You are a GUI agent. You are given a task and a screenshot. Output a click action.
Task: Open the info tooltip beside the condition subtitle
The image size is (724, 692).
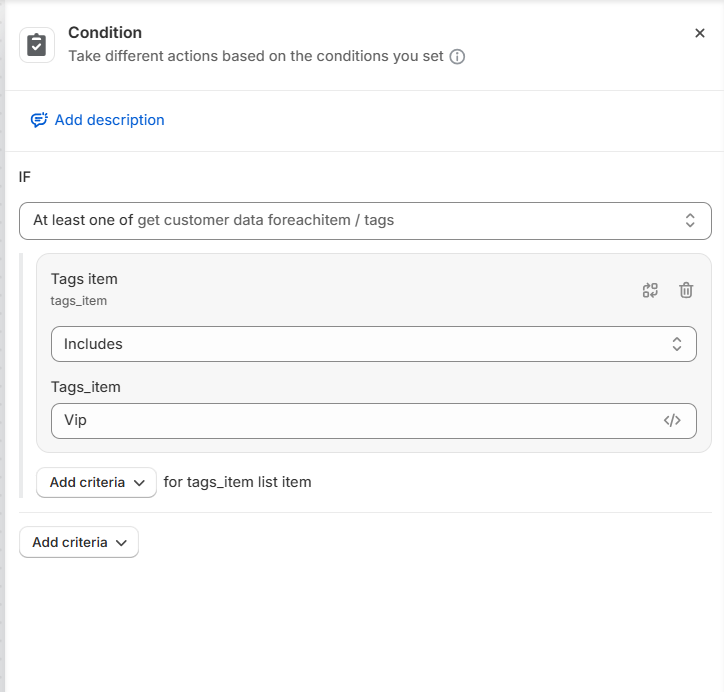(x=457, y=57)
